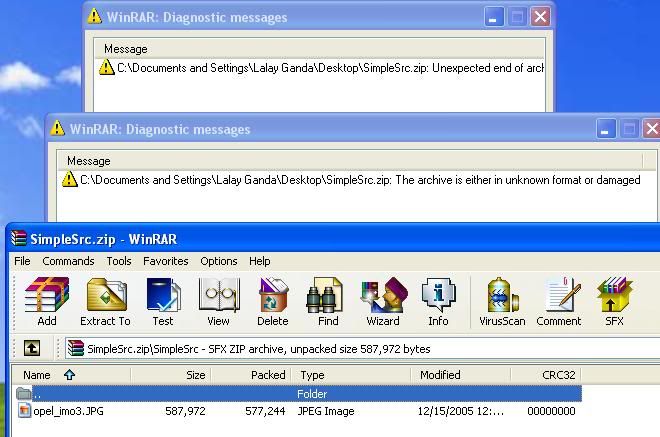This screenshot has width=660, height=437.
Task: Click the archive path address field
Action: coord(362,349)
